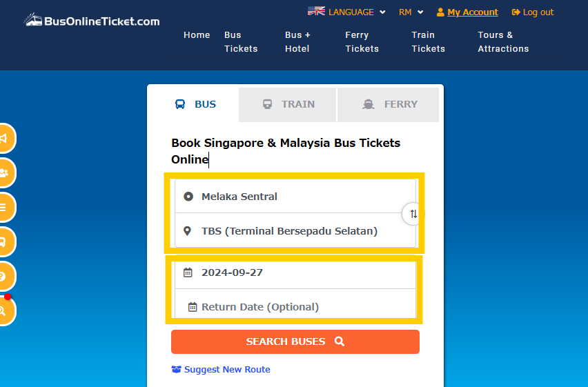
Task: Click the megaphone announcement sidebar icon
Action: 4,139
